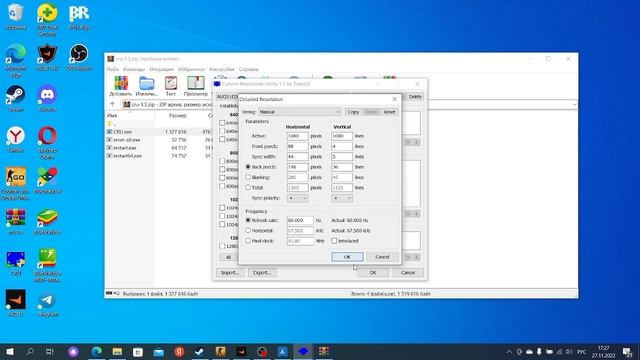Open the vertical Sync polarity dropdown

coord(342,198)
